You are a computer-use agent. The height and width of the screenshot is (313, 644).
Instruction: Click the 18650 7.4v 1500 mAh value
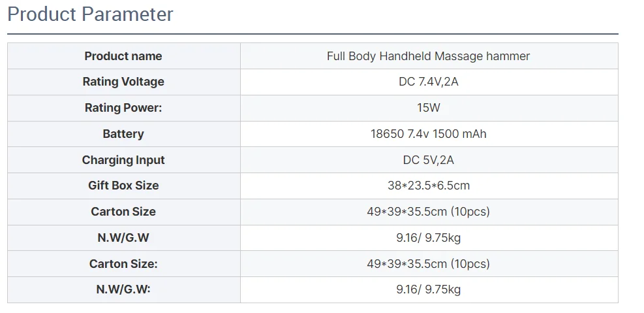(x=429, y=134)
